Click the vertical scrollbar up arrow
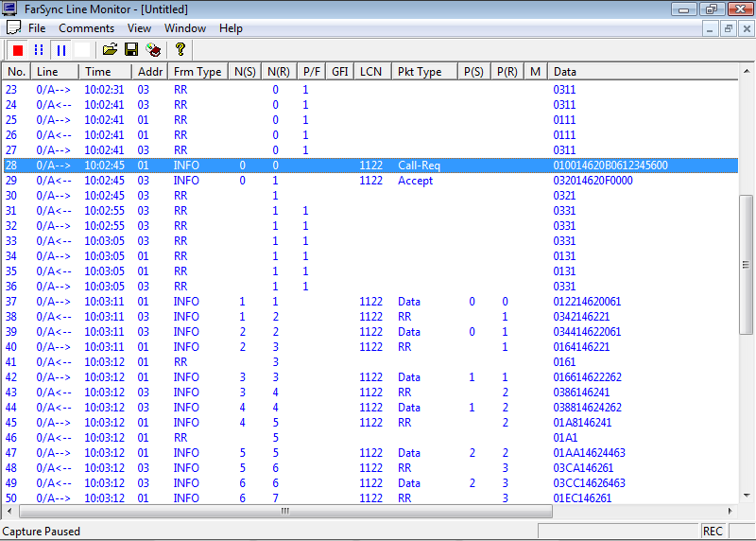This screenshot has height=541, width=756. tap(747, 71)
